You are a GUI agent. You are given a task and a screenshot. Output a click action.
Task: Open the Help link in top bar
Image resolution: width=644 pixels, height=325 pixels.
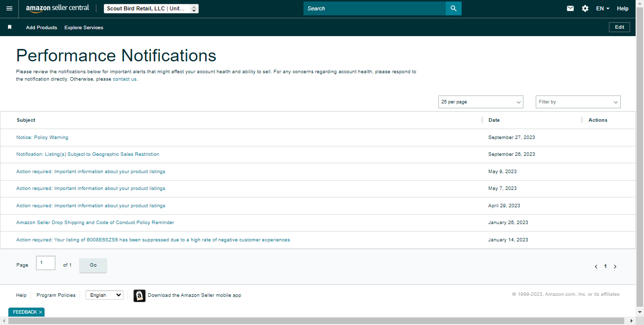coord(623,8)
